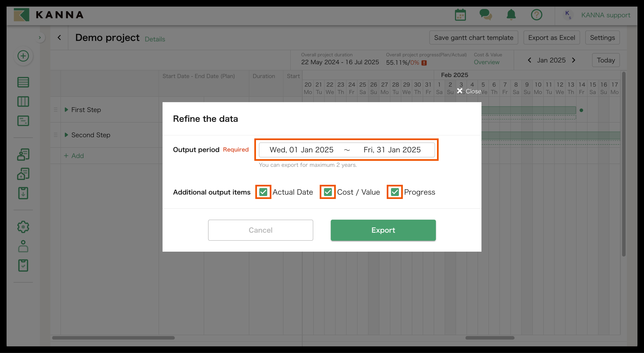Open the gear settings icon in sidebar

click(23, 227)
